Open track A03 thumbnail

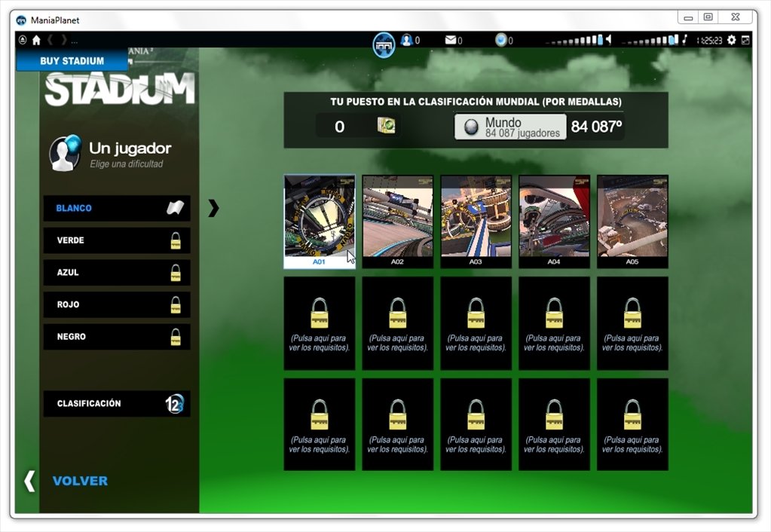[x=476, y=222]
